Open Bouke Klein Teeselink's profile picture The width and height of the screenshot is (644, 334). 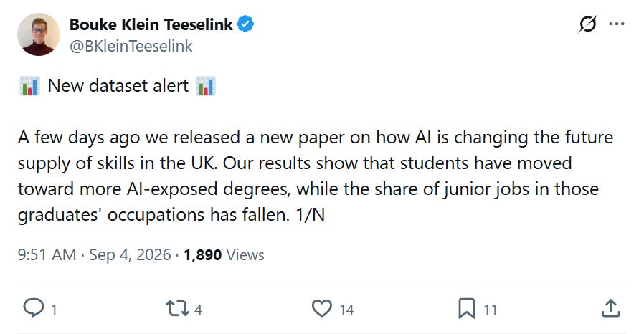tap(39, 34)
